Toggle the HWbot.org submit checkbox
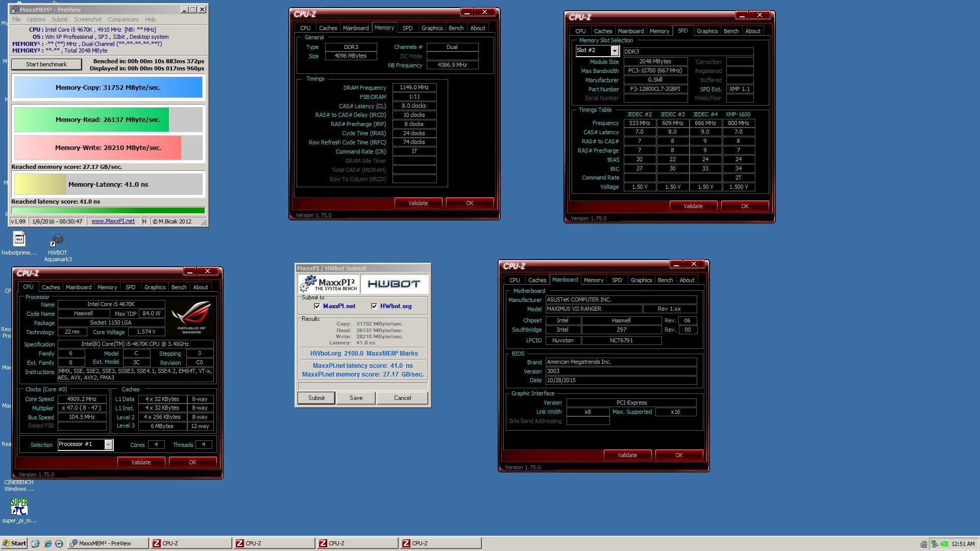This screenshot has width=980, height=551. point(374,306)
